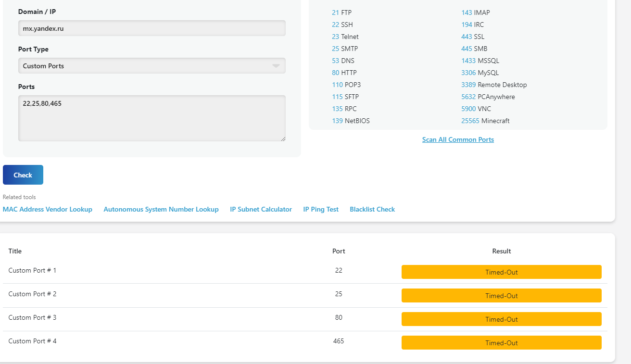
Task: Open the Port Type dropdown
Action: click(x=152, y=66)
